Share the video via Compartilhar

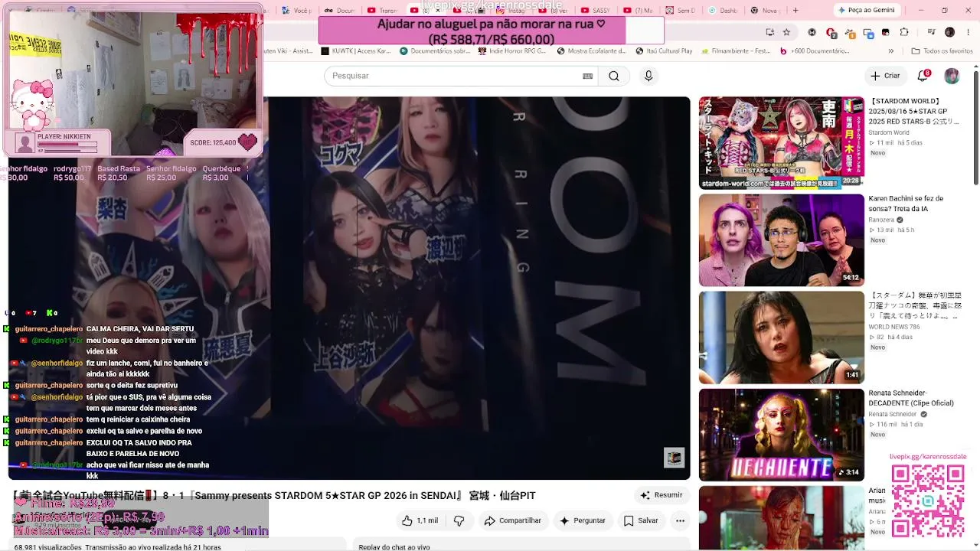(512, 520)
